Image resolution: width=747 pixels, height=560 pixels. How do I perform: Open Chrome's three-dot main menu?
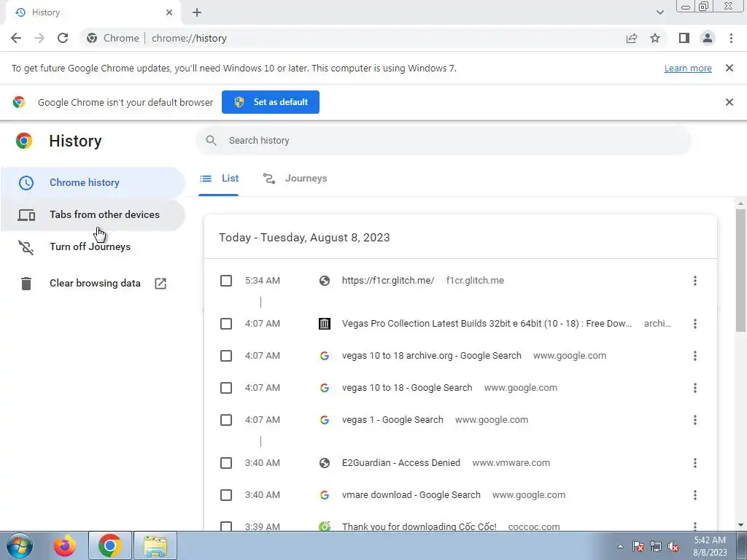731,38
